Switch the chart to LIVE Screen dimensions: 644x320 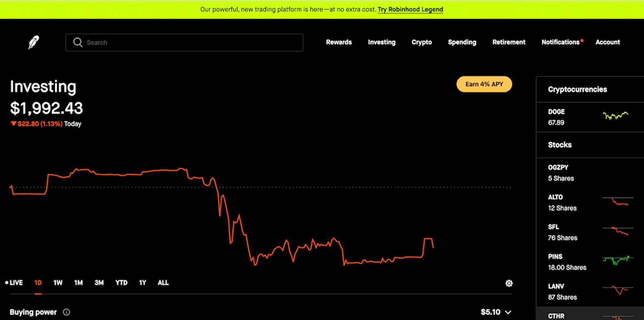tap(14, 283)
